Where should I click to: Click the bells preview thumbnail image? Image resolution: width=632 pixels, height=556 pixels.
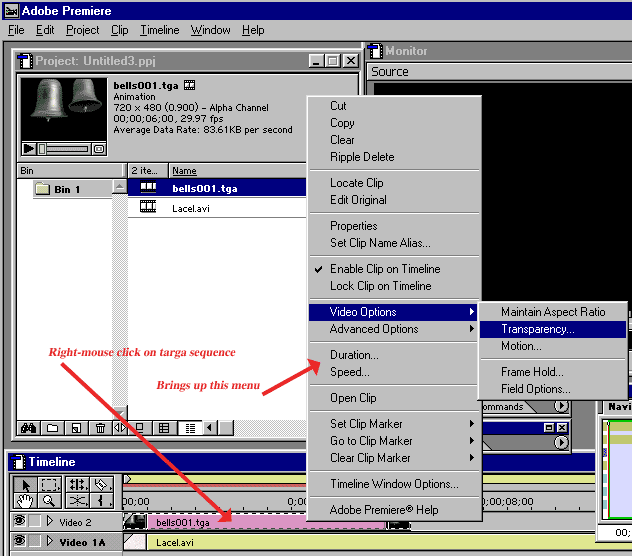pyautogui.click(x=63, y=110)
